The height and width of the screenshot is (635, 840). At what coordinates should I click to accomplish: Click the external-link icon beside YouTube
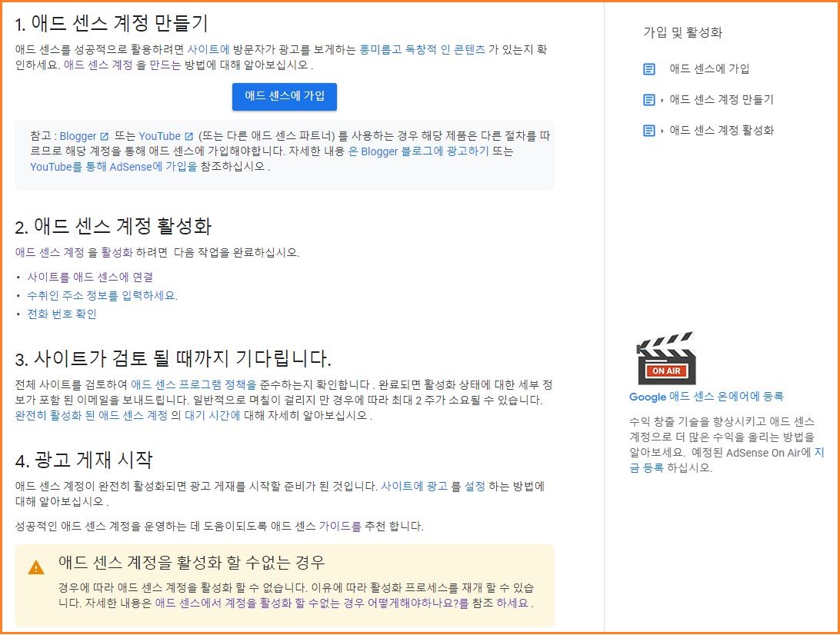188,136
